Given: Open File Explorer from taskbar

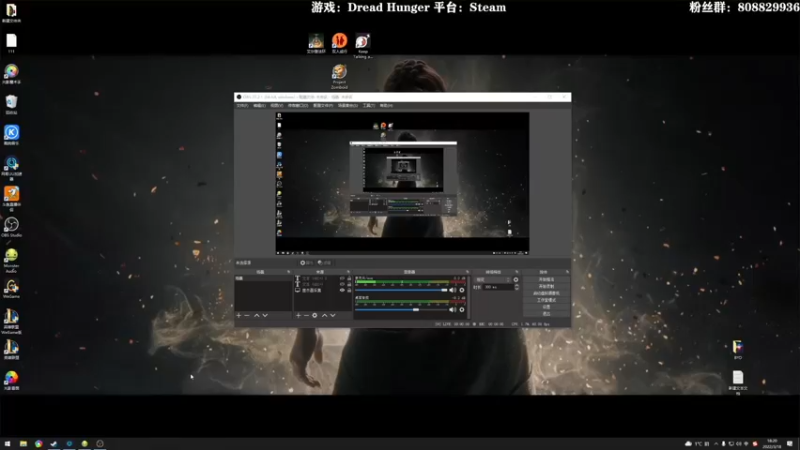Looking at the screenshot, I should pos(23,444).
